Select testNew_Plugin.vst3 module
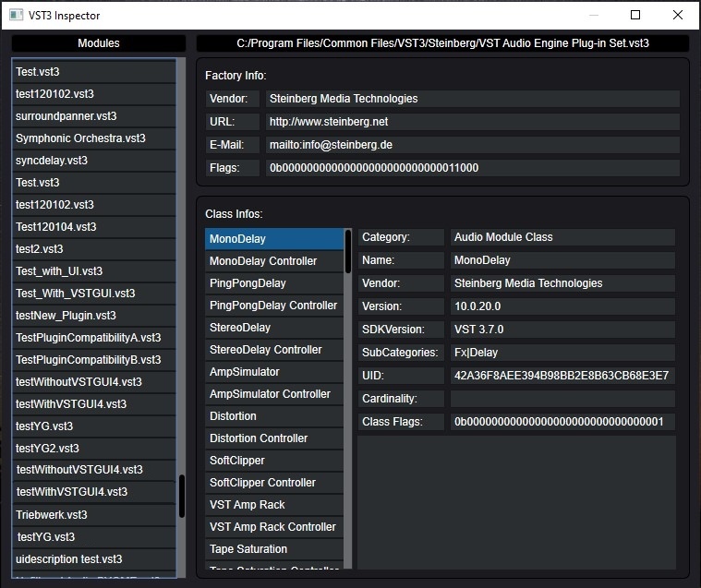This screenshot has height=588, width=701. pos(94,316)
